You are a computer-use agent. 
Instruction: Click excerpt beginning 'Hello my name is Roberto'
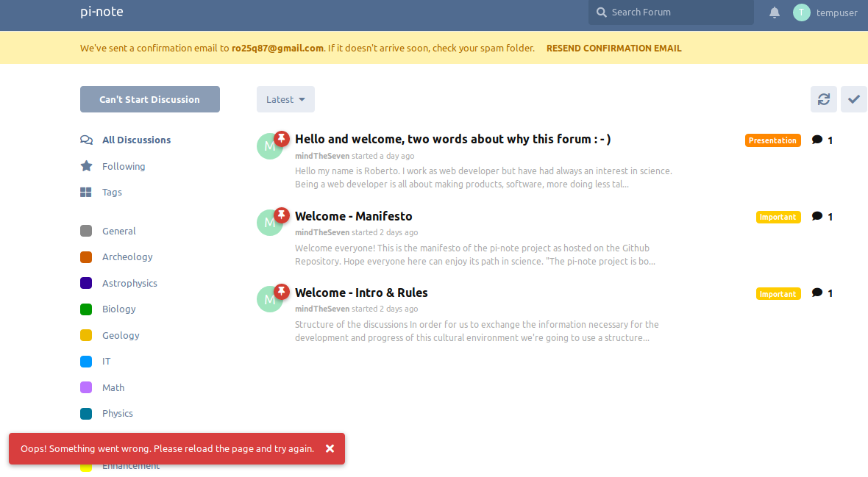(483, 178)
